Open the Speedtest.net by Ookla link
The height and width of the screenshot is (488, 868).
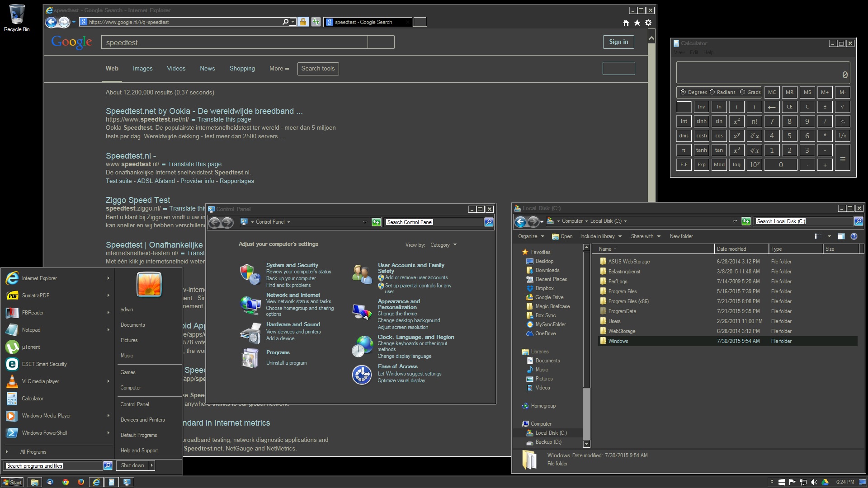[x=203, y=111]
